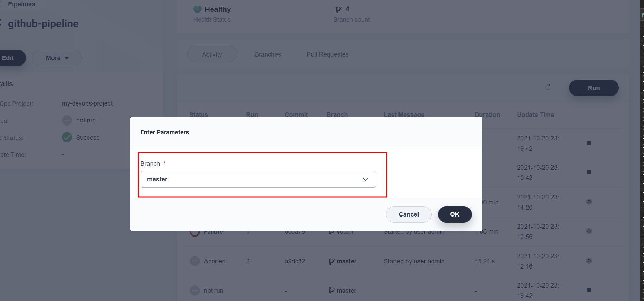The width and height of the screenshot is (644, 301).
Task: Click the green Success sync status icon
Action: tap(67, 137)
